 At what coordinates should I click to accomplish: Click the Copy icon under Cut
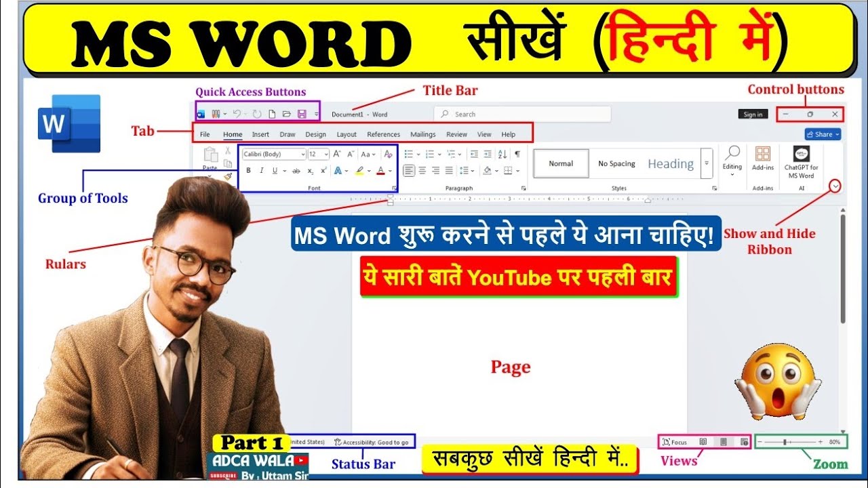228,164
